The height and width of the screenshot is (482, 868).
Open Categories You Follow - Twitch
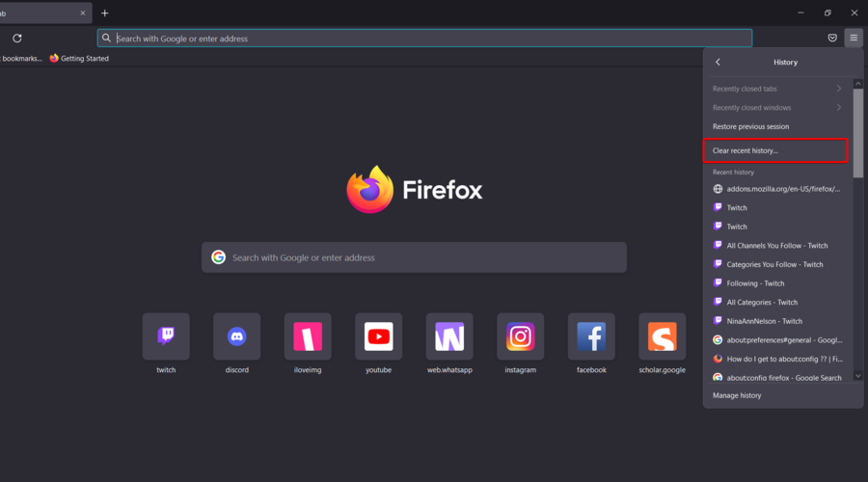(x=776, y=264)
